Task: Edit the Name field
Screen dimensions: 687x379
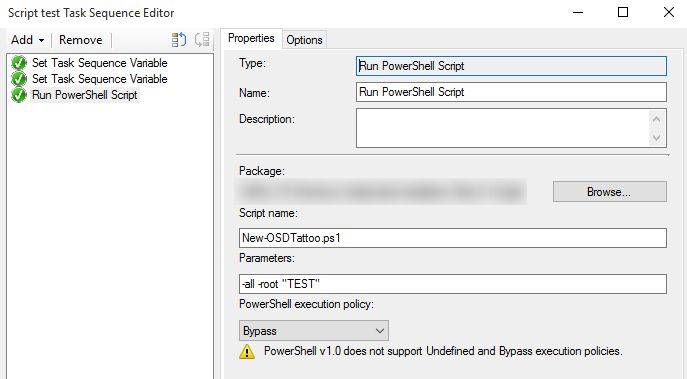Action: coord(511,92)
